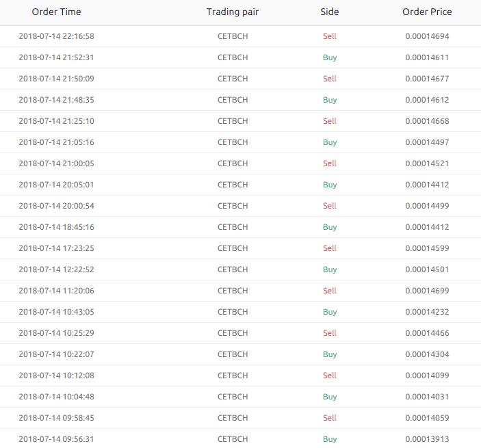Click the Order Time column header
The width and height of the screenshot is (481, 448).
(56, 12)
